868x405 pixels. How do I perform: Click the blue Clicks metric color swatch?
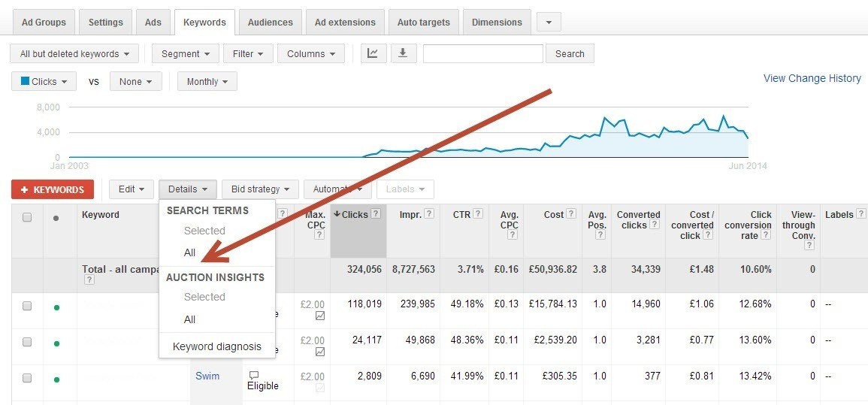point(25,81)
